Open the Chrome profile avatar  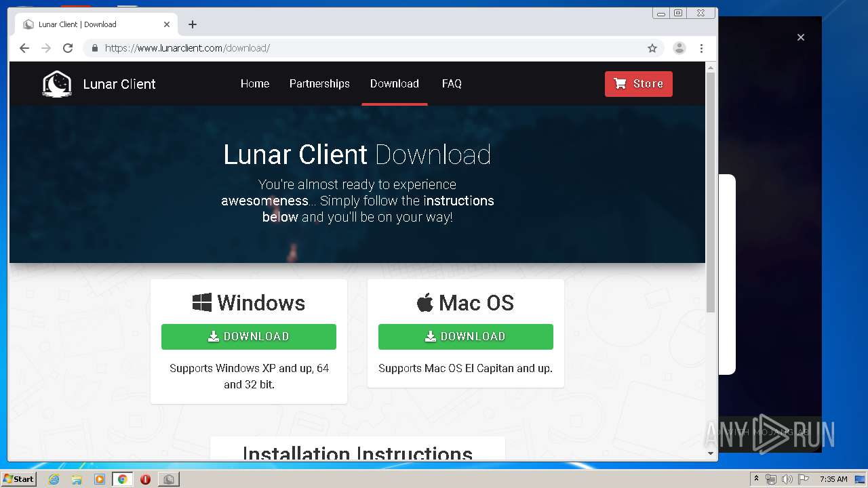tap(679, 48)
